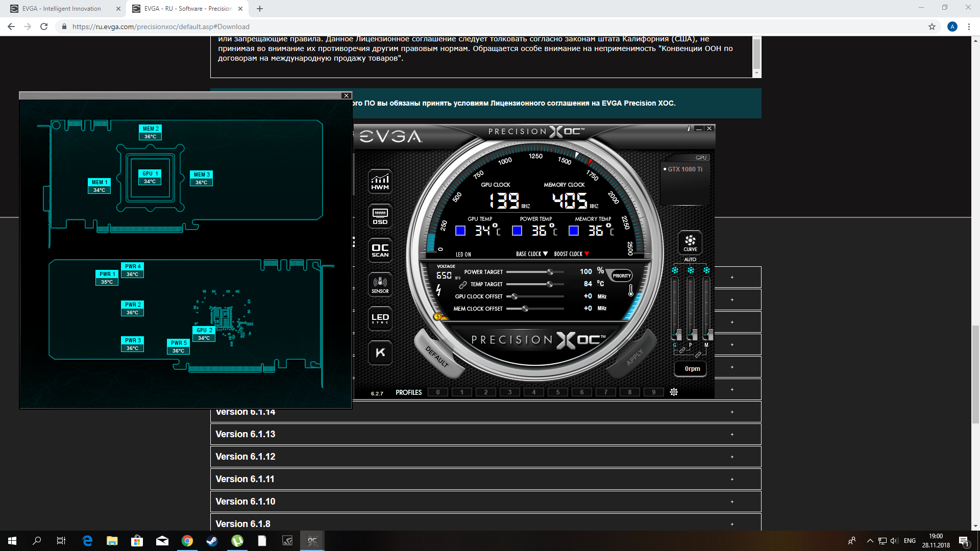Launch the OC Scan tool
Viewport: 980px width, 551px height.
point(380,250)
